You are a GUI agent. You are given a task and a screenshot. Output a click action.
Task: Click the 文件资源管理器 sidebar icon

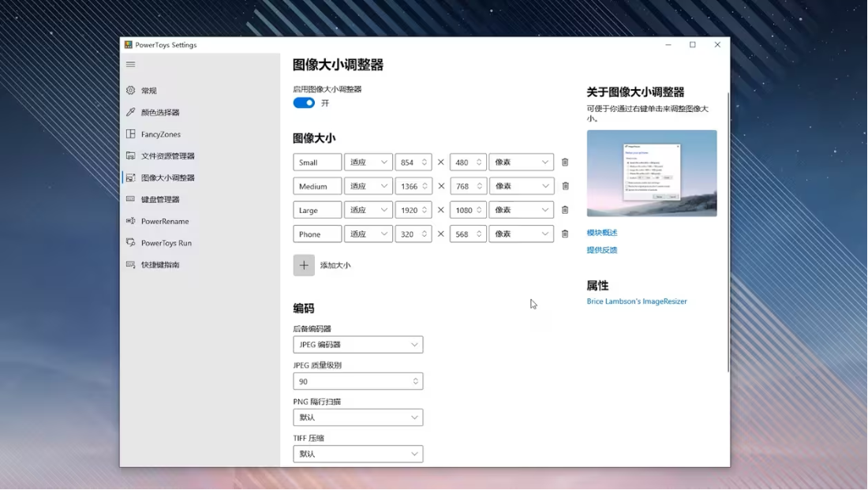coord(131,155)
